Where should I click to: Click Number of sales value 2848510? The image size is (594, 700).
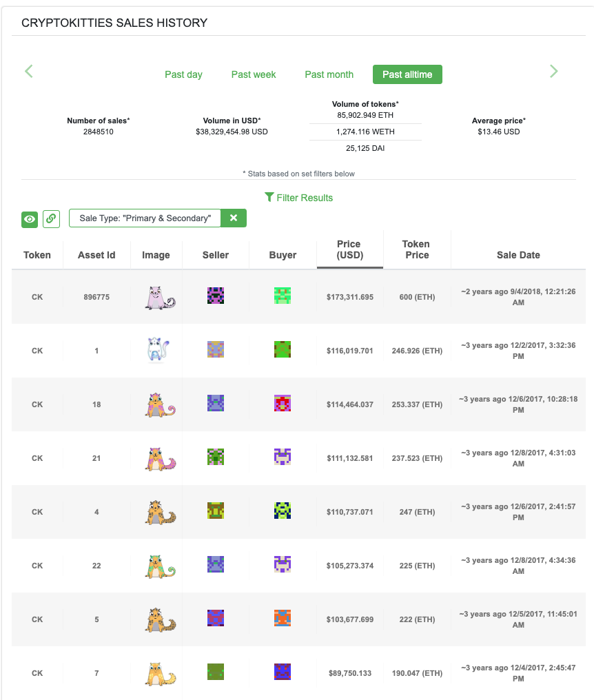coord(99,132)
